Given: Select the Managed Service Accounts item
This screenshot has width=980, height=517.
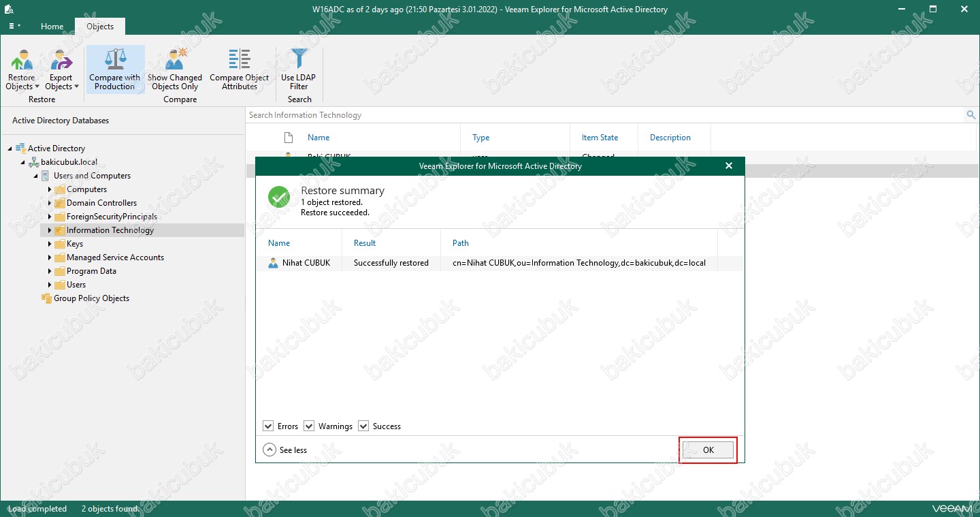Looking at the screenshot, I should 115,257.
